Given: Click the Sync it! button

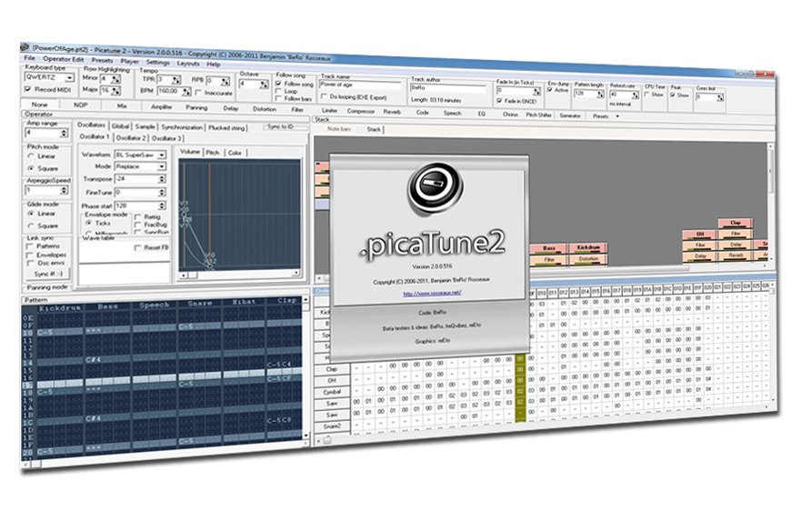Looking at the screenshot, I should [48, 274].
